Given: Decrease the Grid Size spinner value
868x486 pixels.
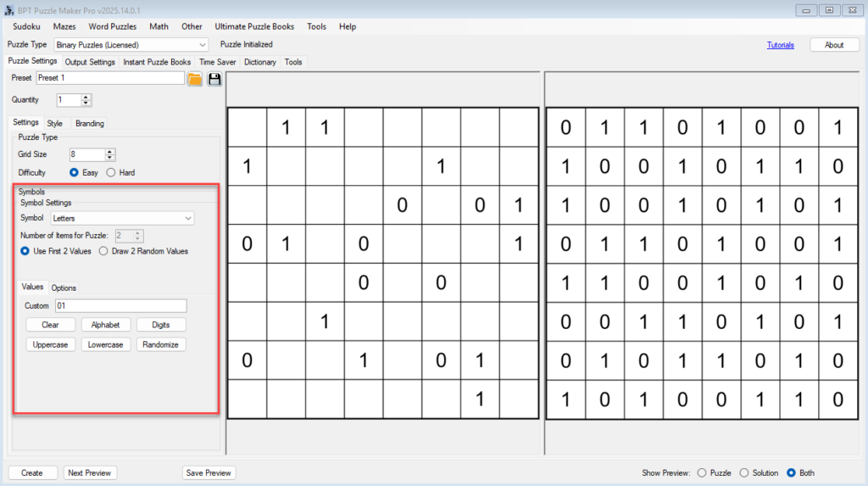Looking at the screenshot, I should (109, 158).
